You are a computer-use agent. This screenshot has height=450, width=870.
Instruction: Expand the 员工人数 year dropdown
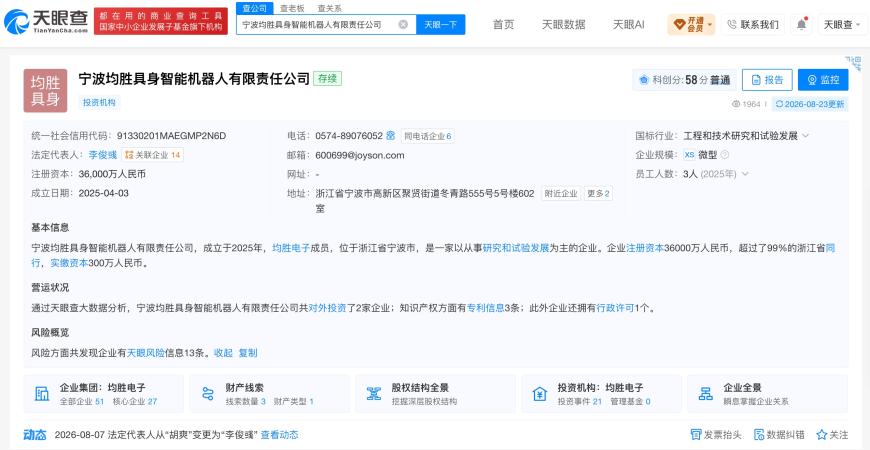coord(745,174)
